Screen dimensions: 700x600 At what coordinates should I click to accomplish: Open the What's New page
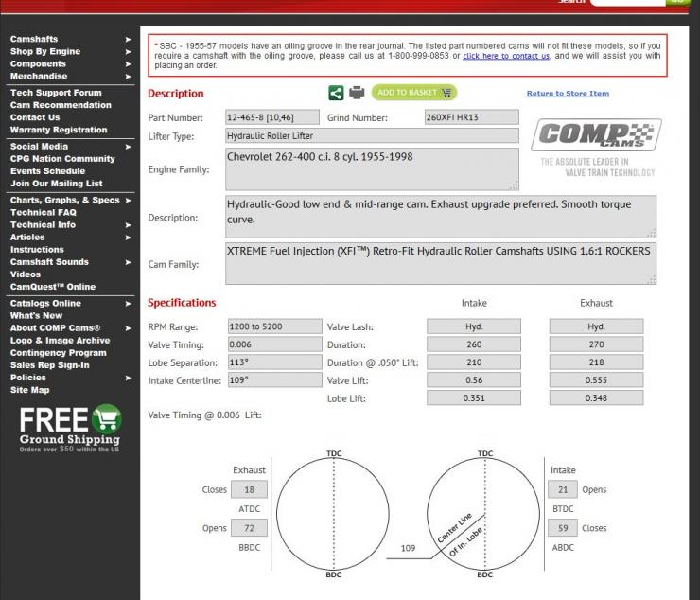point(36,316)
